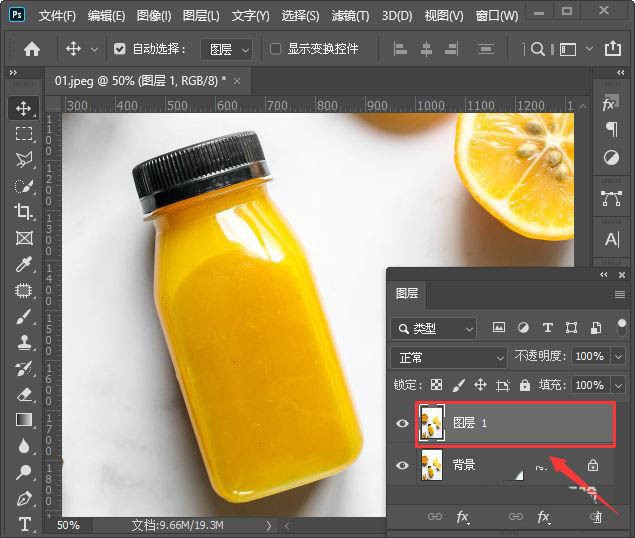The image size is (635, 538).
Task: Open the opacity 不透明度 dropdown arrow
Action: click(x=618, y=357)
